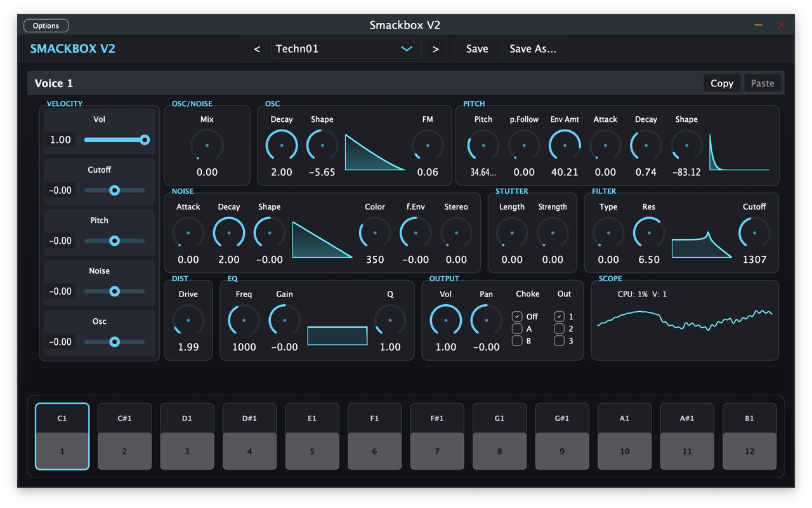Select the D1 pad 3
This screenshot has width=812, height=508.
click(x=187, y=436)
